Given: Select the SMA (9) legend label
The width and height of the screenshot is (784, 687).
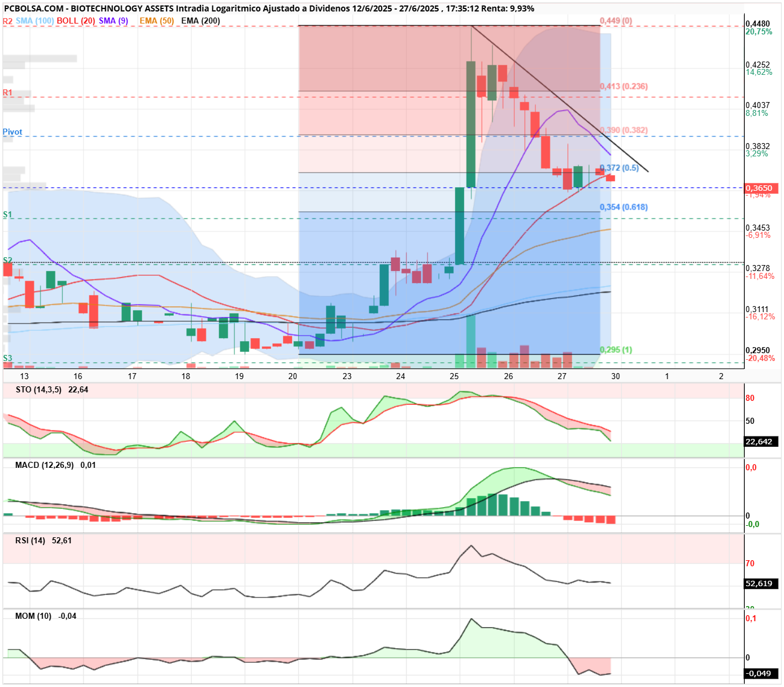Looking at the screenshot, I should [x=113, y=21].
